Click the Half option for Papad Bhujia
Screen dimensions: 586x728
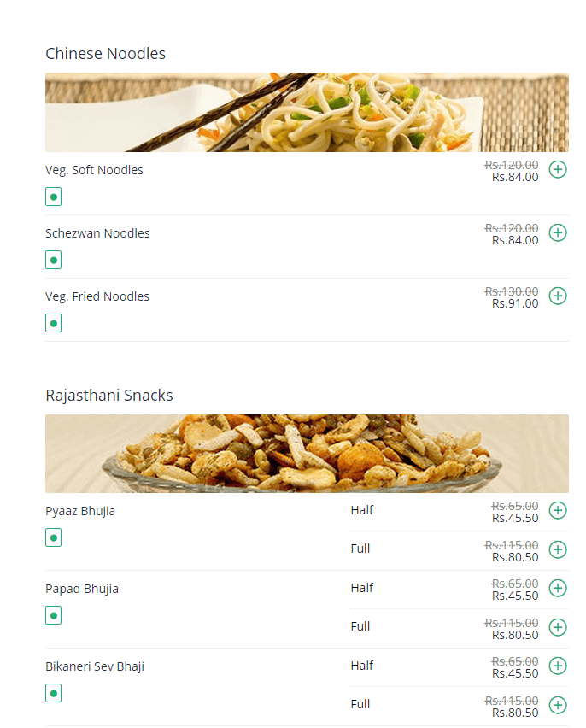pyautogui.click(x=362, y=588)
